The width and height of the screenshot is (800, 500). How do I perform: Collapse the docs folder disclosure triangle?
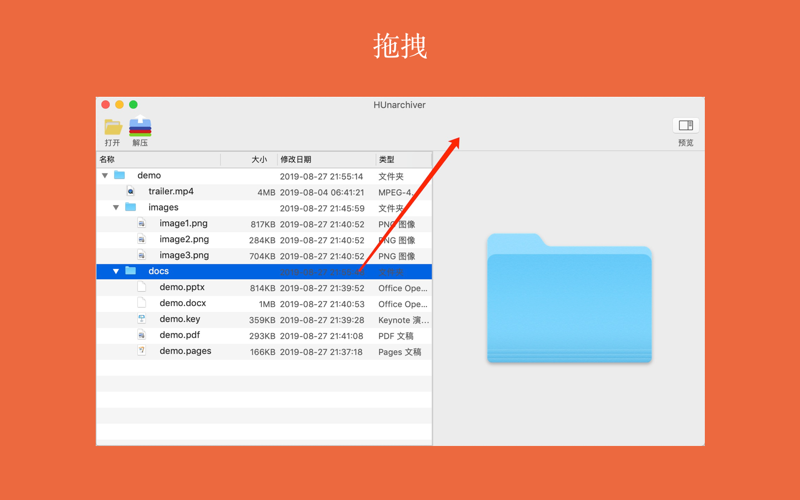(116, 272)
